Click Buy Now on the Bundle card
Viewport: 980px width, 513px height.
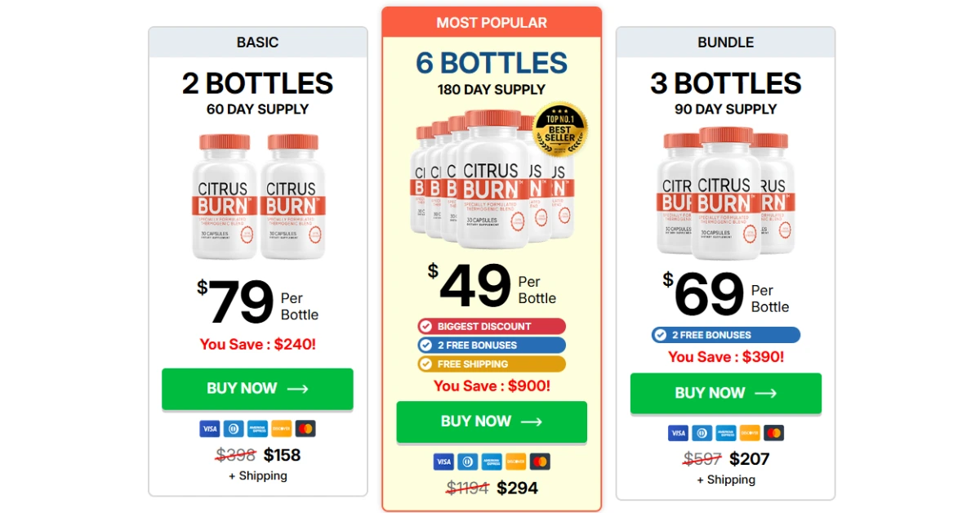(x=726, y=393)
